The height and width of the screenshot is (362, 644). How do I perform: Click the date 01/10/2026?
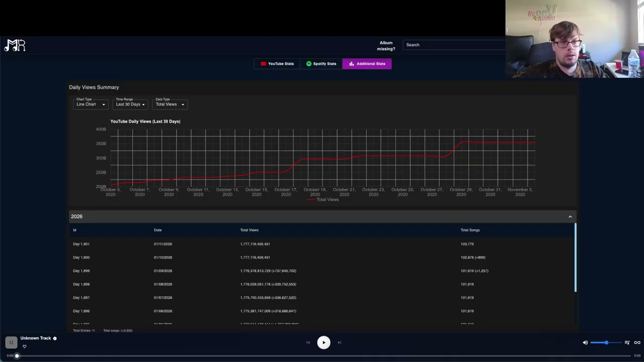[163, 257]
